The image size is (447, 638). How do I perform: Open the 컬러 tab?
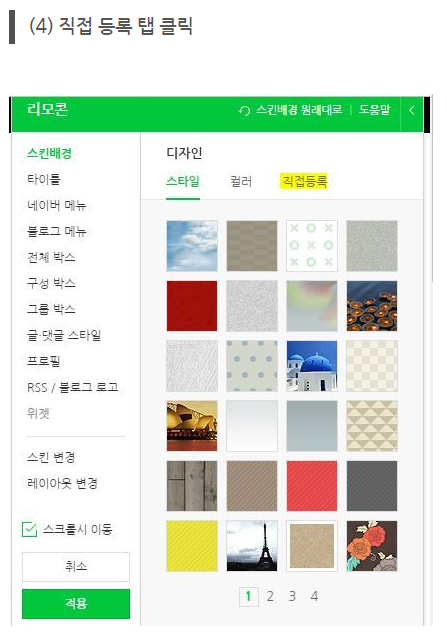pos(241,181)
